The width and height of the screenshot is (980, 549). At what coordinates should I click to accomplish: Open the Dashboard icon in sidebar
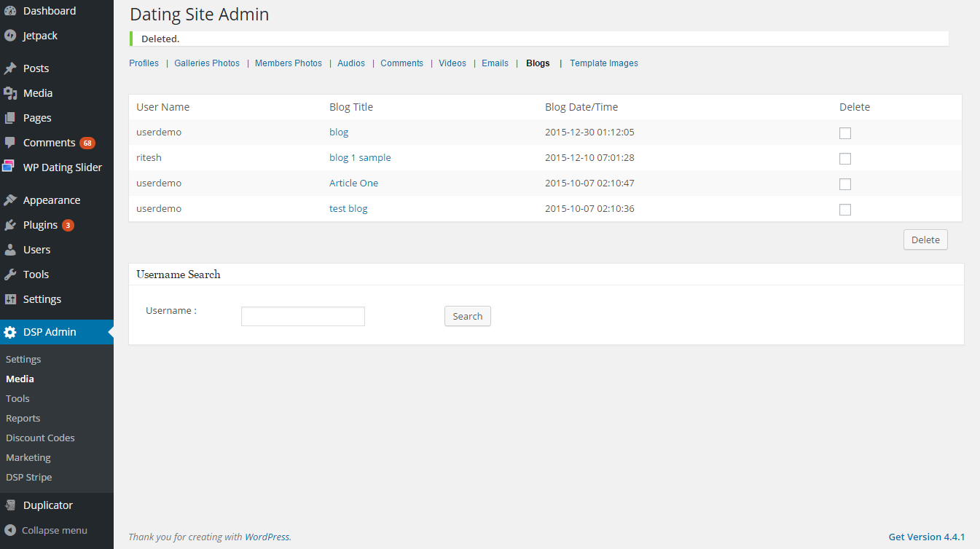tap(10, 11)
